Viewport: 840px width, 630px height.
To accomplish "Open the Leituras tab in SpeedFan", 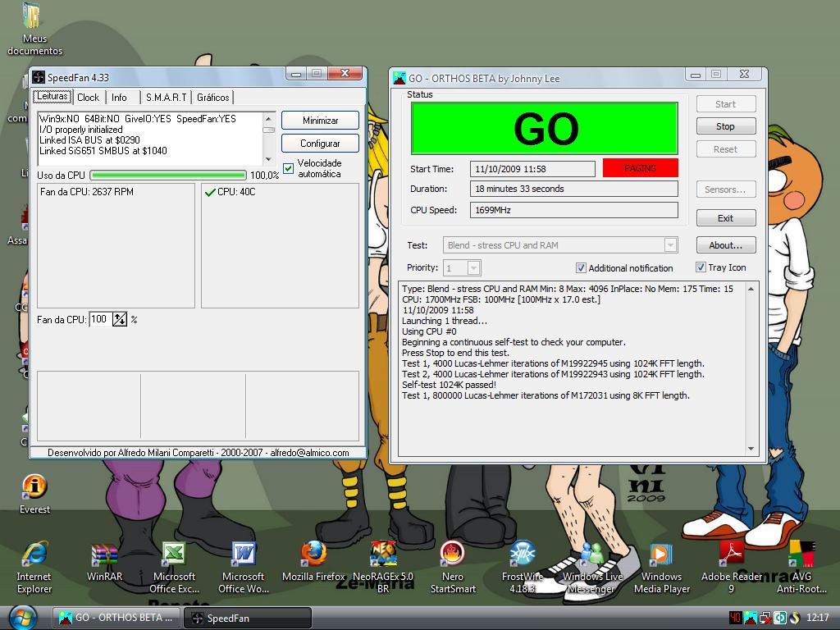I will tap(52, 97).
